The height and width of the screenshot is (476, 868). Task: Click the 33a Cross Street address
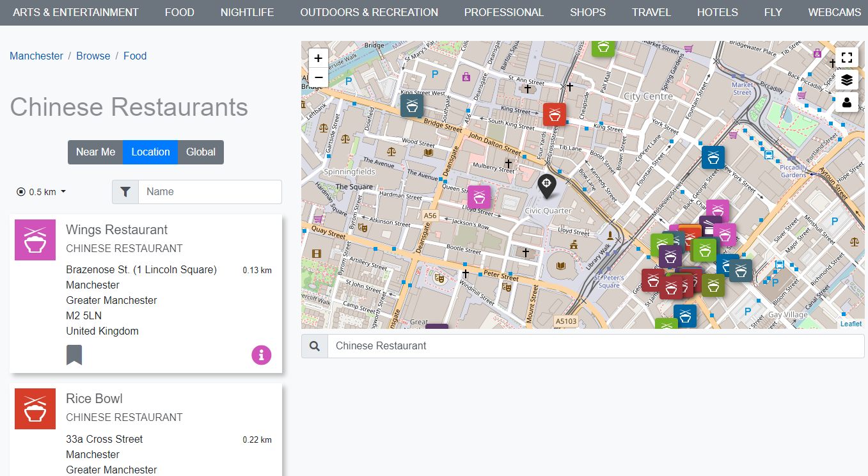[104, 440]
